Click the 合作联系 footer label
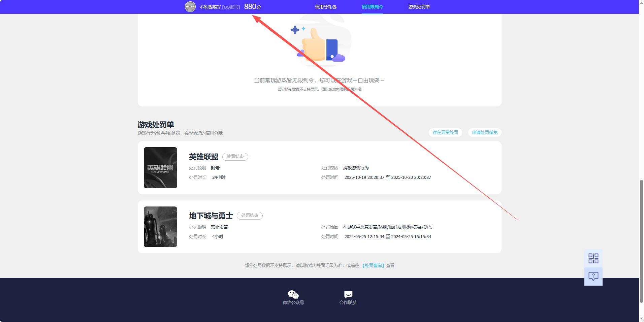This screenshot has width=644, height=322. click(x=348, y=302)
